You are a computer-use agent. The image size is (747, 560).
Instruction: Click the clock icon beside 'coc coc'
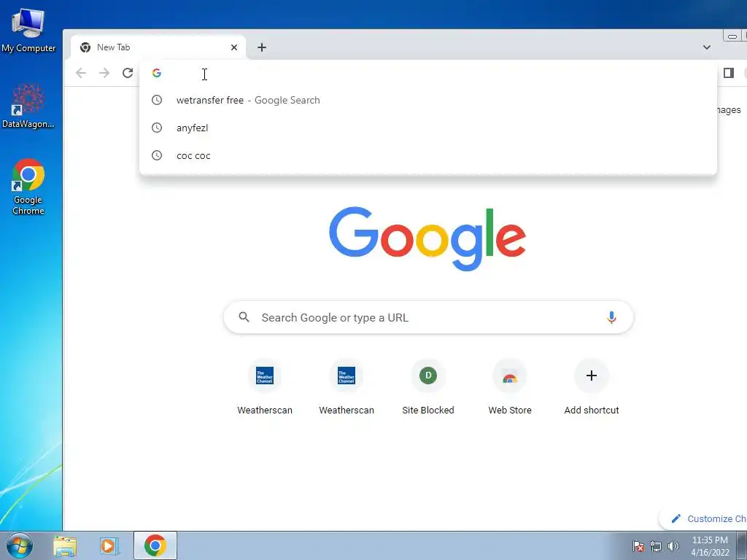pos(157,155)
